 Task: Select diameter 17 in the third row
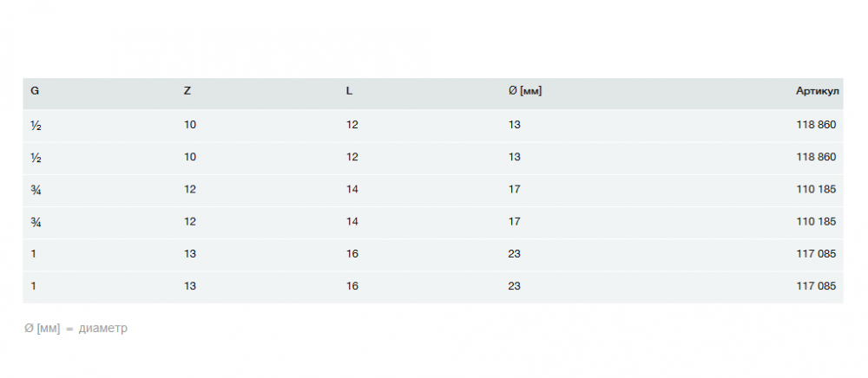pos(515,189)
